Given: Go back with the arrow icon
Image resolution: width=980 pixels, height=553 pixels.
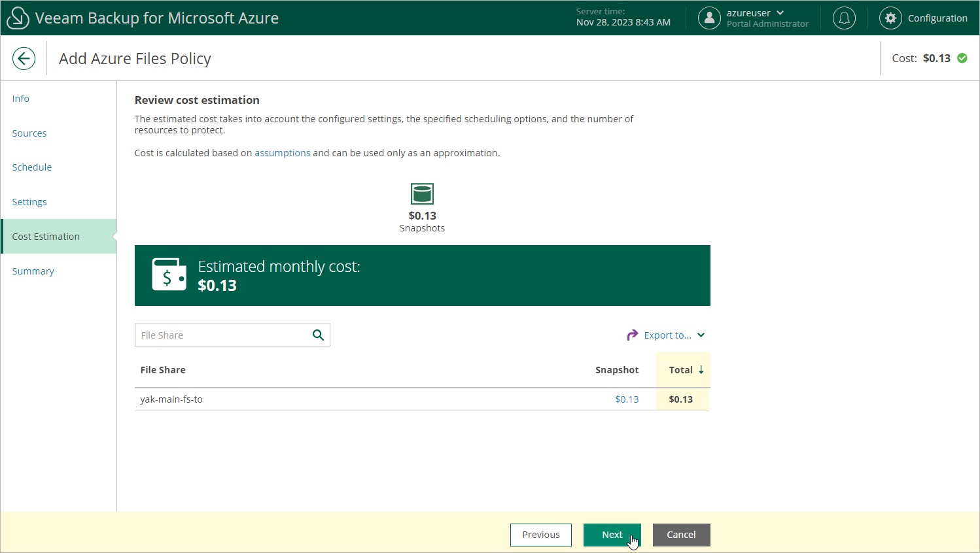Looking at the screenshot, I should point(24,58).
